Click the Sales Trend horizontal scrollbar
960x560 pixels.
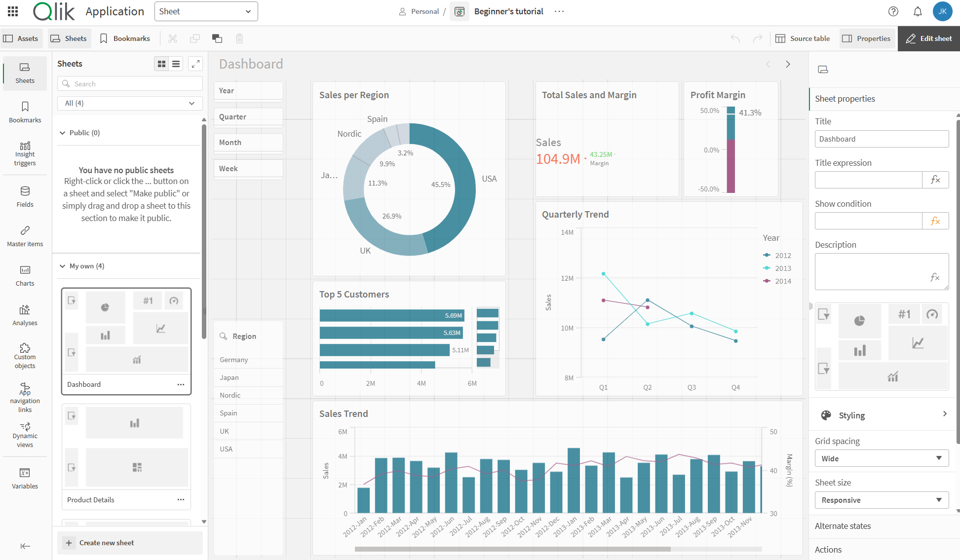tap(512, 549)
